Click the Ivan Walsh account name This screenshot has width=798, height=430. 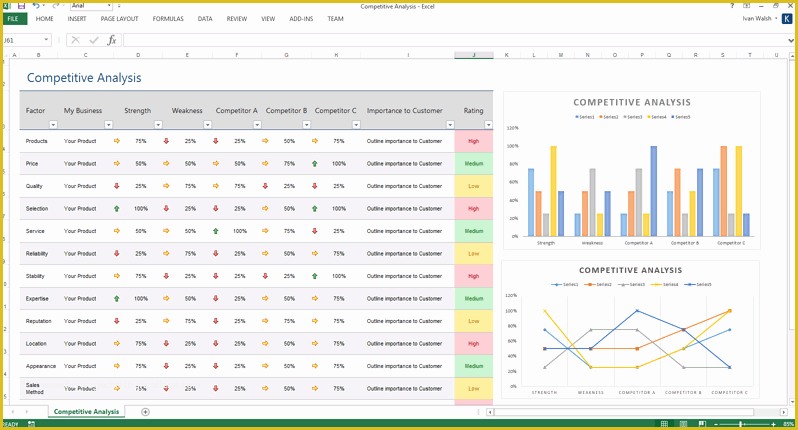[757, 18]
